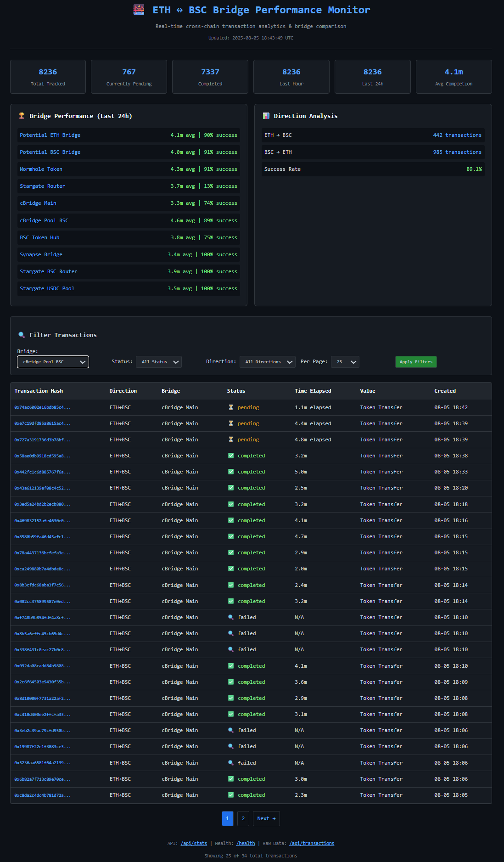Viewport: 504px width, 862px height.
Task: Click the Synapse Bridge performance row
Action: coord(129,254)
